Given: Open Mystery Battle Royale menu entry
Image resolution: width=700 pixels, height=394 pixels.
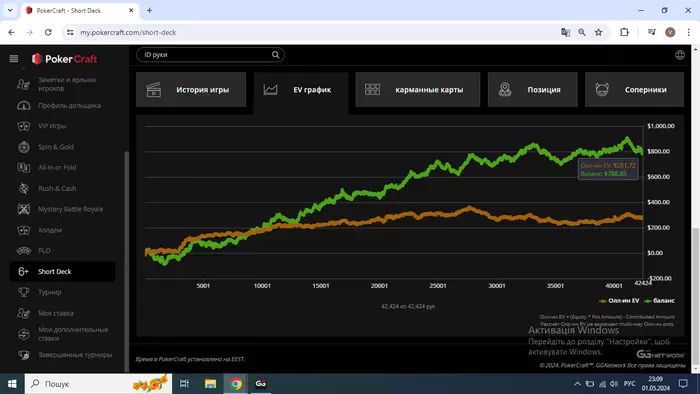Looking at the screenshot, I should pyautogui.click(x=62, y=209).
